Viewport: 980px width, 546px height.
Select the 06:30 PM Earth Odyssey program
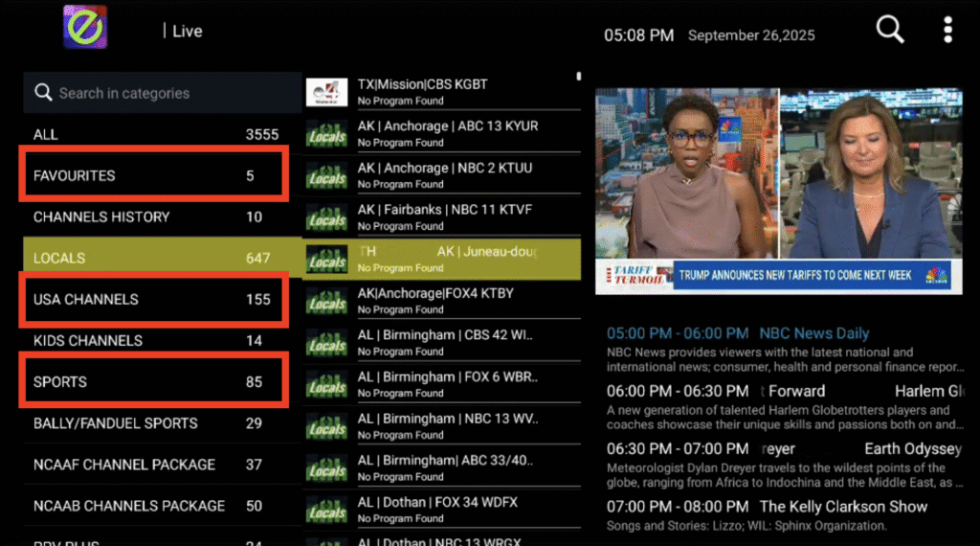coord(785,465)
